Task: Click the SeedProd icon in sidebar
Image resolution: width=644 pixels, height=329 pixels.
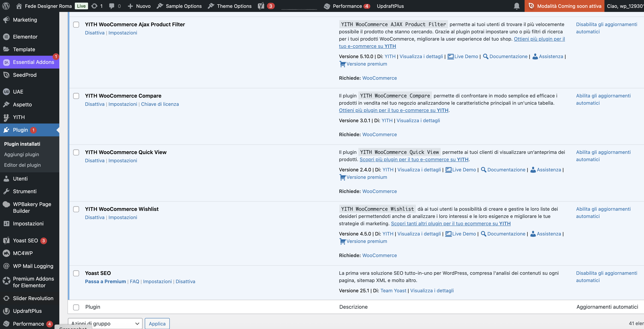Action: 7,75
